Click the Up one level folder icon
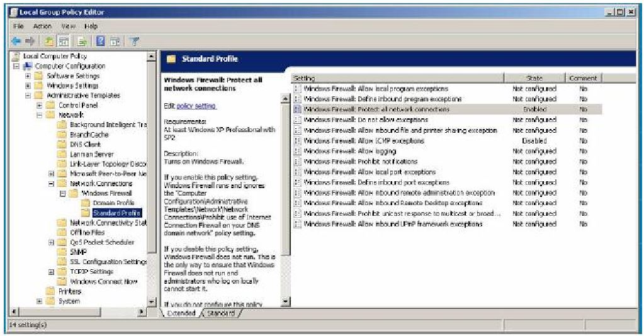644x336 pixels. pyautogui.click(x=49, y=41)
